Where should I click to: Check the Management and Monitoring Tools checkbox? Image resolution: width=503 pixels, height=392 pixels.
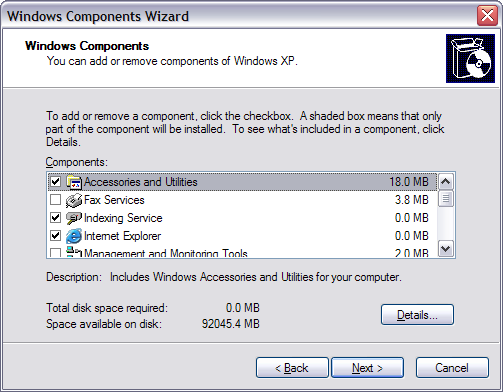55,252
